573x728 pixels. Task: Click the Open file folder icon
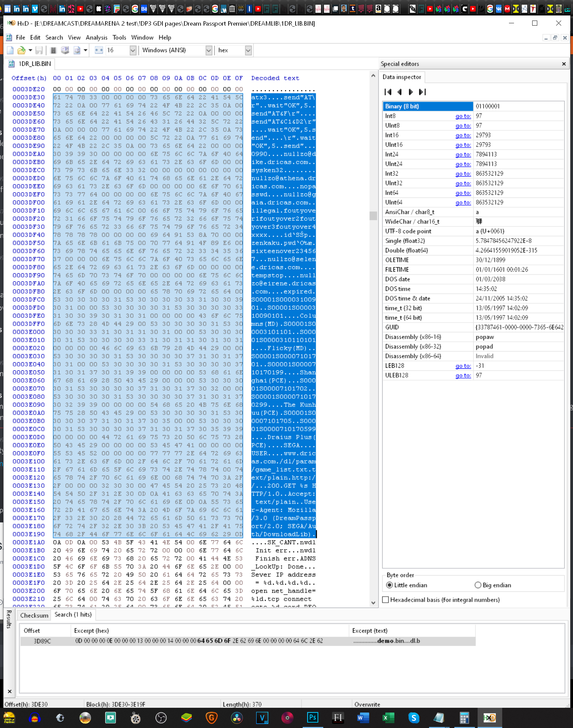click(x=21, y=50)
